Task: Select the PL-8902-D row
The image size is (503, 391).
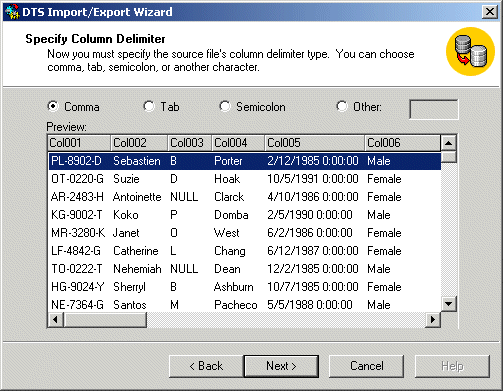Action: [245, 161]
